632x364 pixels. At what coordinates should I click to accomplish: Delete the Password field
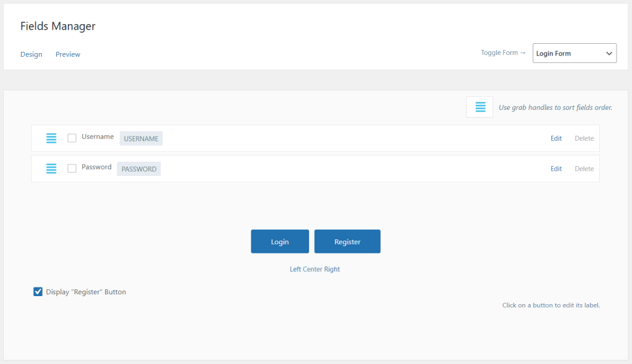pyautogui.click(x=584, y=168)
